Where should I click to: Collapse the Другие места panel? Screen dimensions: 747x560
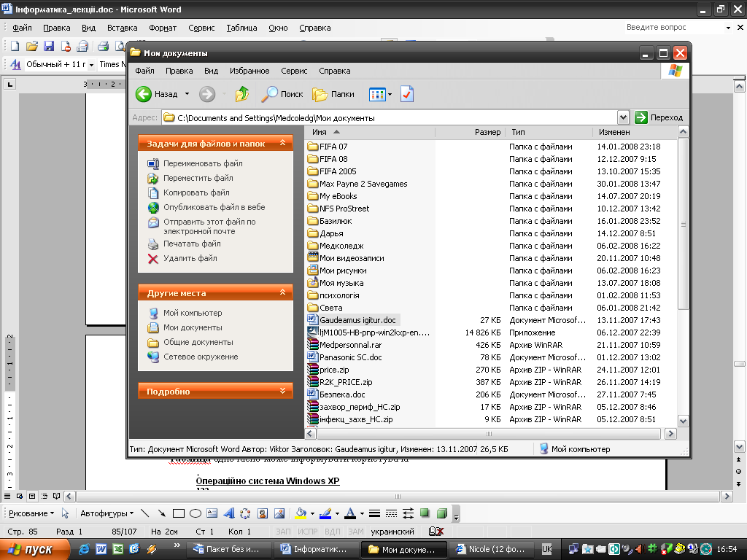282,292
